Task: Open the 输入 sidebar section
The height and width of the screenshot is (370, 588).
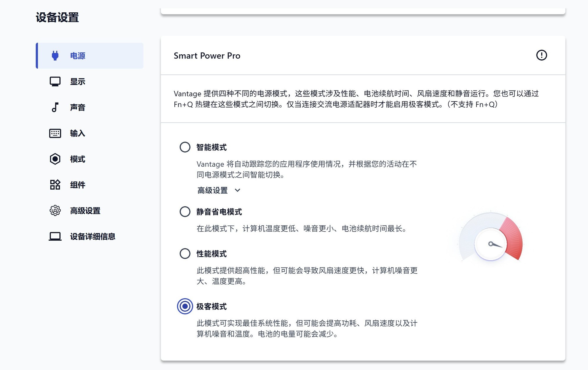Action: [90, 133]
